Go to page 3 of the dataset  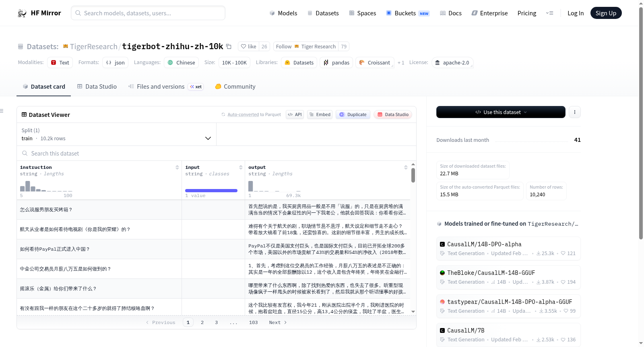pyautogui.click(x=216, y=322)
